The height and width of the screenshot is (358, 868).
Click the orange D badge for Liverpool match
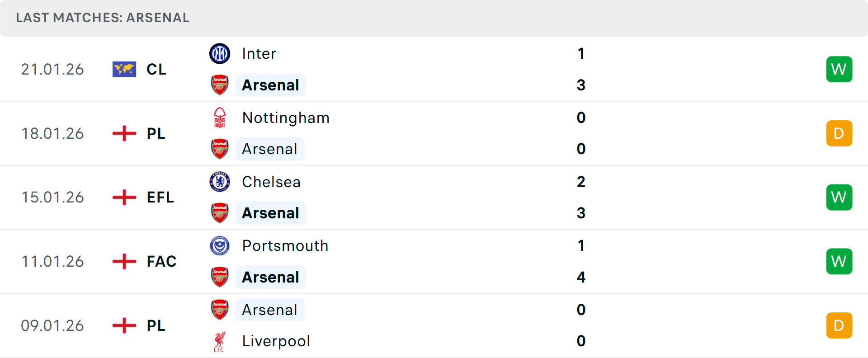pyautogui.click(x=839, y=325)
